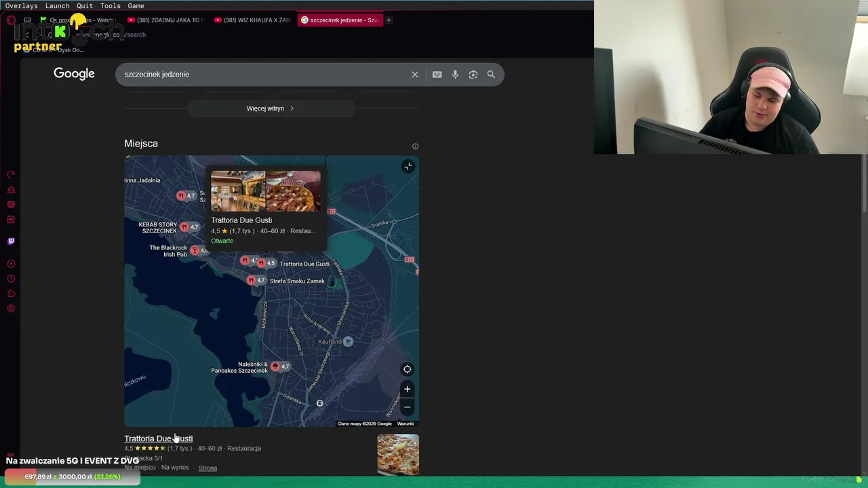868x488 pixels.
Task: Clear the Google search query
Action: (415, 75)
